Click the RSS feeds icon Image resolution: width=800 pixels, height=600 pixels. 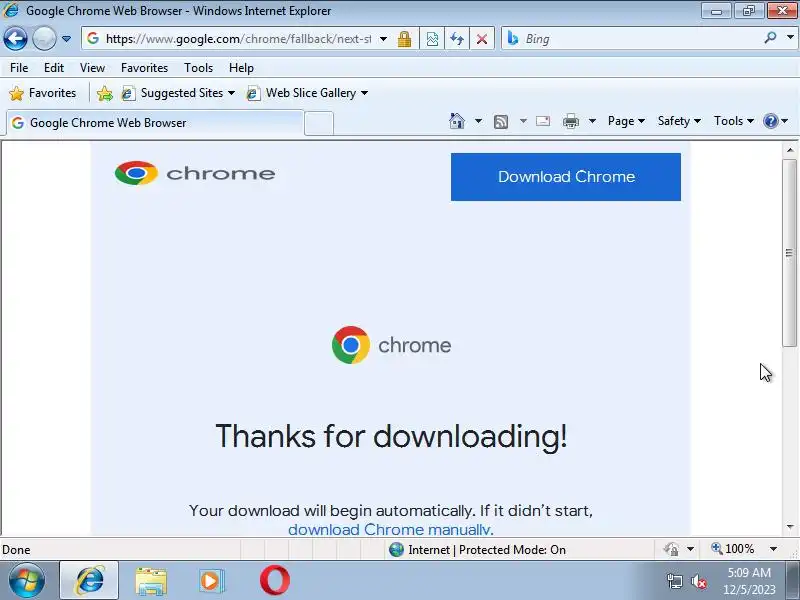[x=501, y=121]
